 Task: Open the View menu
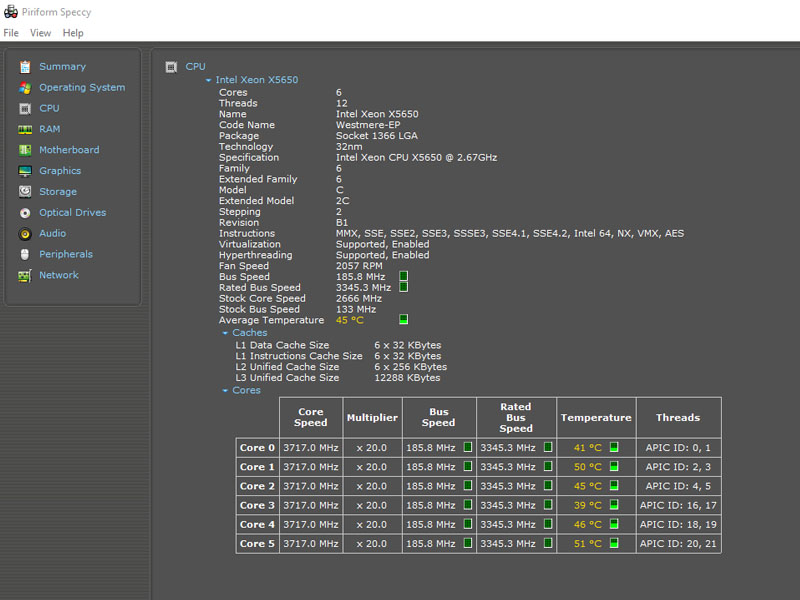pos(40,33)
